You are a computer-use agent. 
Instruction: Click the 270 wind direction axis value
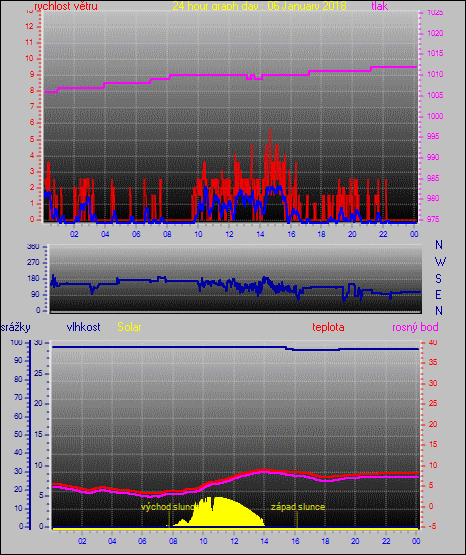coord(34,263)
